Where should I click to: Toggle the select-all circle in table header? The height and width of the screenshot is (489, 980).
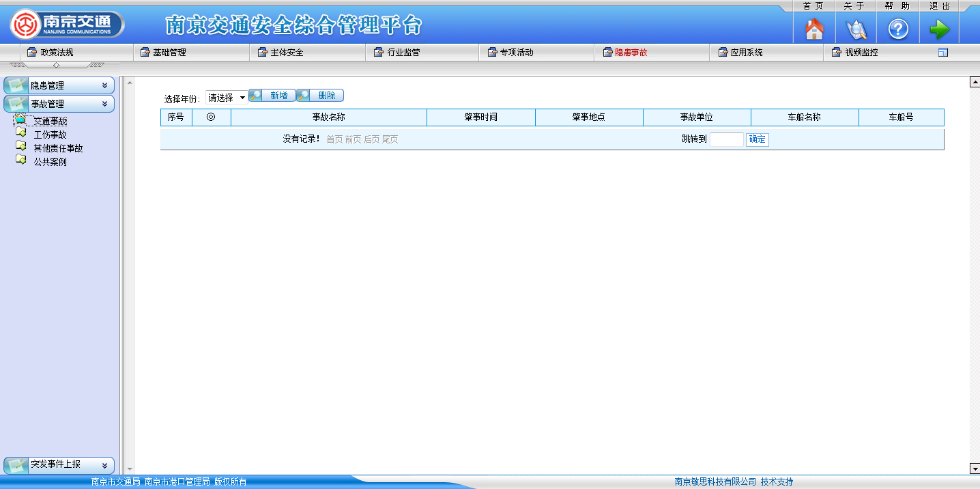(211, 117)
